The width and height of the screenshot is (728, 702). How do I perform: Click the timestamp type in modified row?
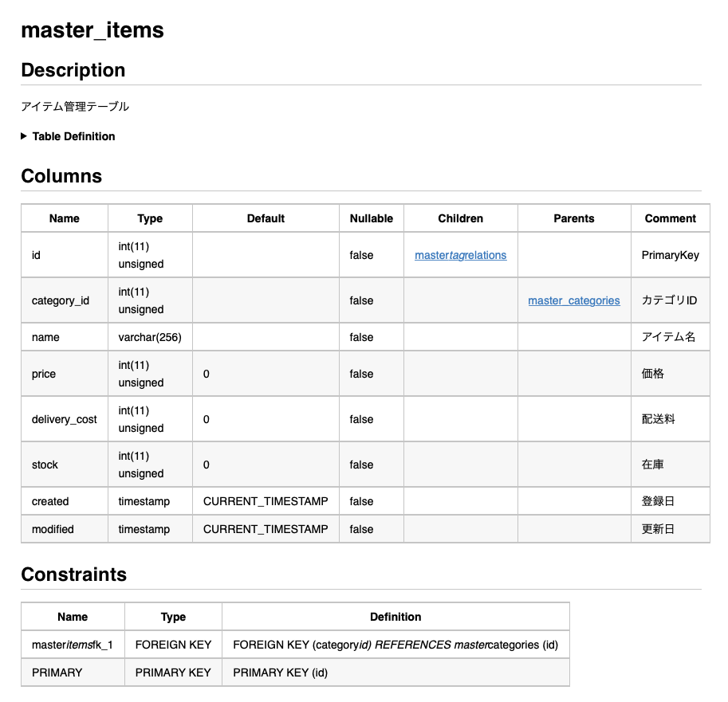pyautogui.click(x=150, y=529)
